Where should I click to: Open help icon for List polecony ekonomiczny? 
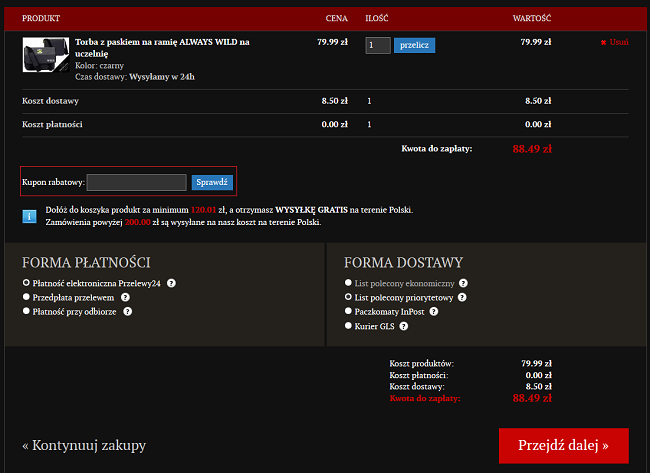point(463,283)
